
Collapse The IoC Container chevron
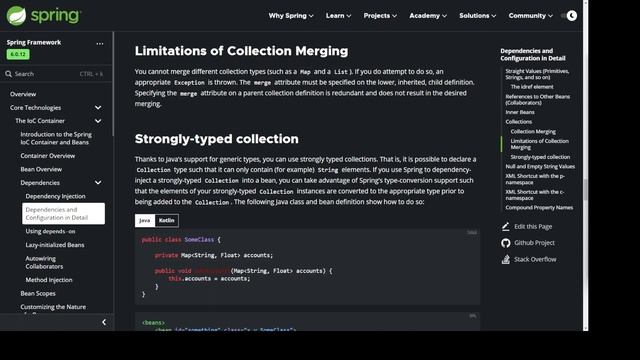point(98,121)
